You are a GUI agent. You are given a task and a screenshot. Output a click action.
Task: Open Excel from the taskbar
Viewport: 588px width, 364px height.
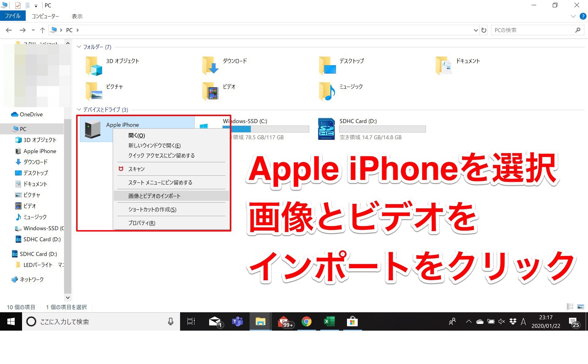click(329, 321)
